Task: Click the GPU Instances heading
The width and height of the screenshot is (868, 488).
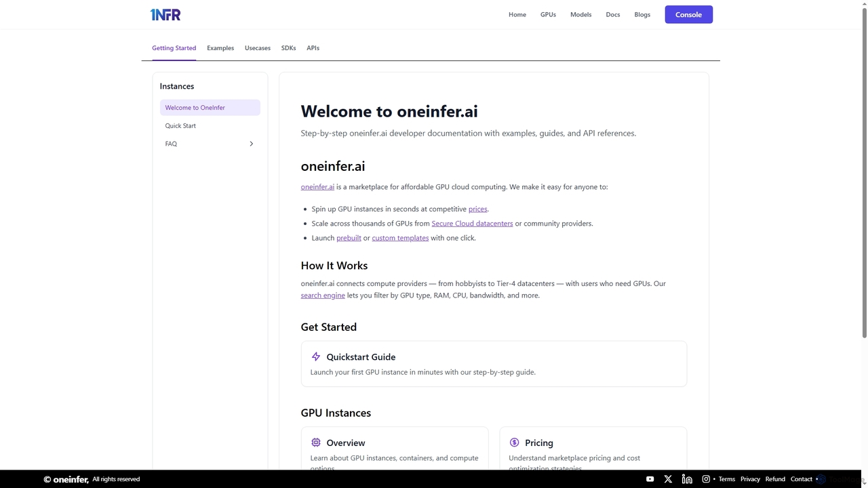Action: pos(336,413)
